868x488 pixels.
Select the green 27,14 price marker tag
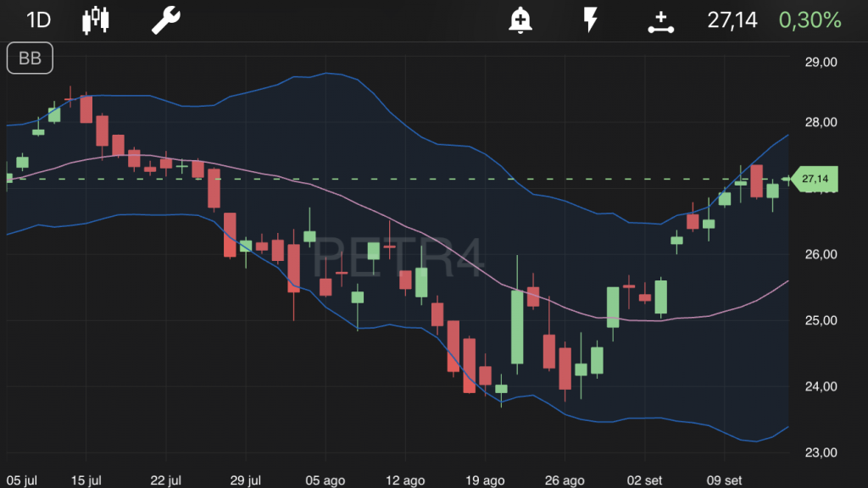coord(815,179)
